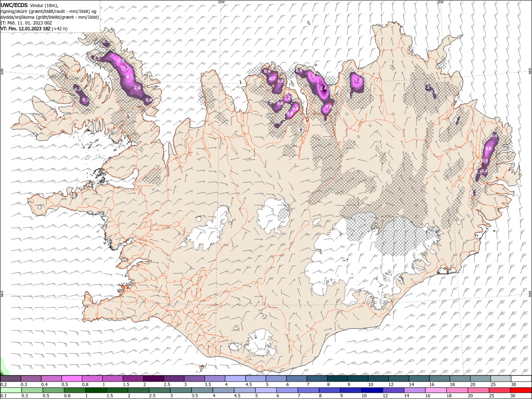Viewport: 532px width, 399px height.
Task: Pick the white 30 swatch ending the snow scale
Action: (x=521, y=379)
